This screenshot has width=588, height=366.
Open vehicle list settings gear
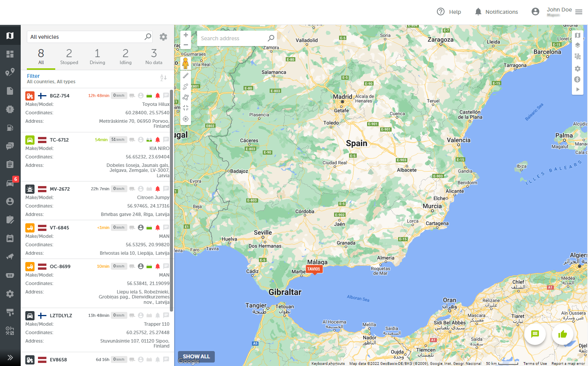[163, 37]
